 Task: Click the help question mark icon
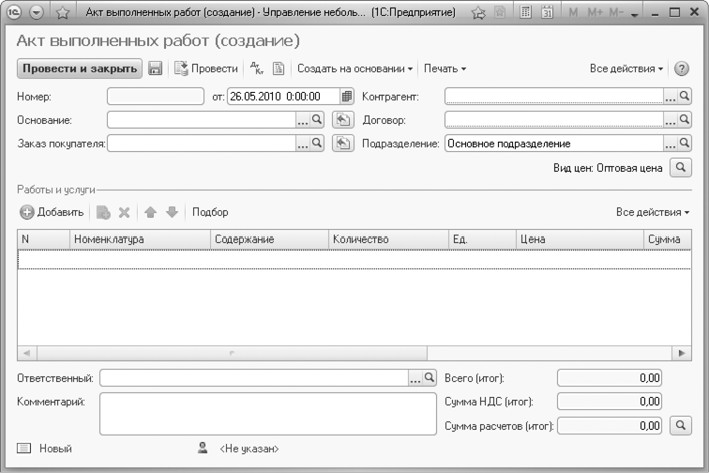[x=682, y=69]
